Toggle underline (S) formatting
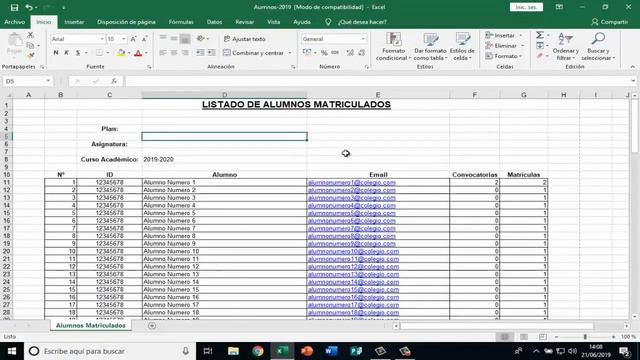Image resolution: width=640 pixels, height=360 pixels. (x=78, y=53)
